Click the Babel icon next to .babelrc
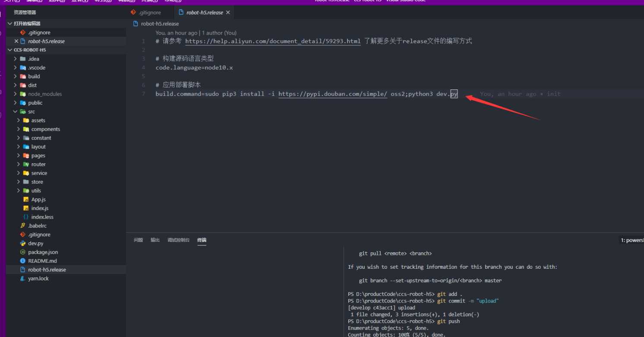Image resolution: width=644 pixels, height=337 pixels. 23,226
